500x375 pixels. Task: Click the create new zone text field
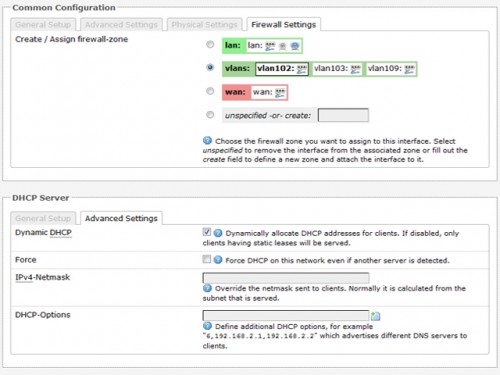[343, 115]
